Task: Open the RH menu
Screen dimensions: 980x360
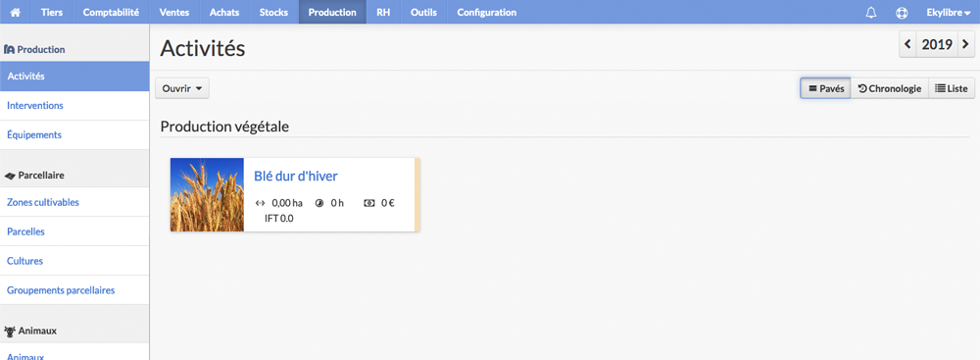Action: [383, 13]
